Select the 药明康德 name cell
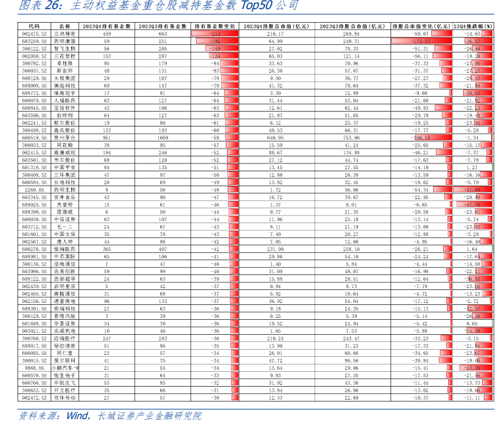The width and height of the screenshot is (504, 436). point(66,40)
